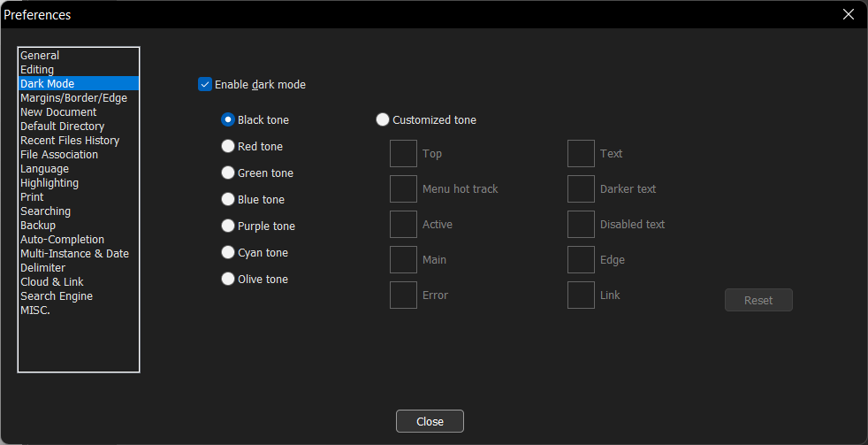Click the Close button at bottom

coord(430,421)
